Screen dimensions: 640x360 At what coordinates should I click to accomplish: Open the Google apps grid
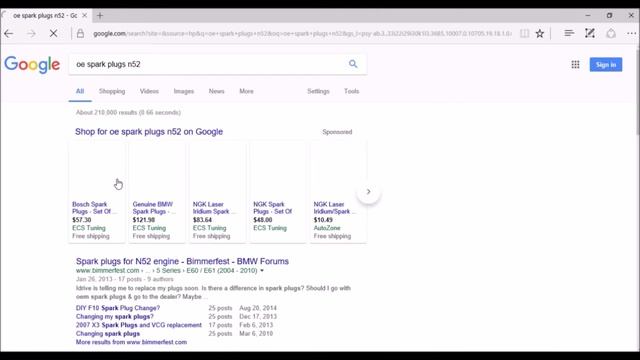pyautogui.click(x=575, y=64)
